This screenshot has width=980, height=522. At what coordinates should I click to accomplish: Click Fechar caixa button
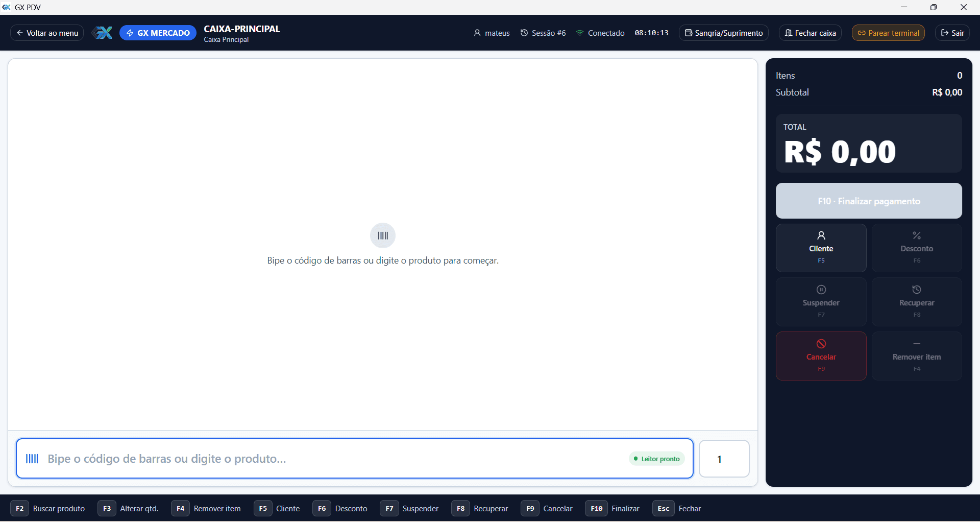point(811,33)
